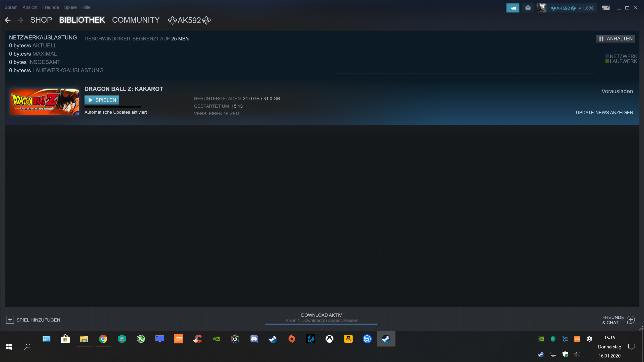Screen dimensions: 644x362
Task: Open the Spiele menu
Action: [70, 7]
